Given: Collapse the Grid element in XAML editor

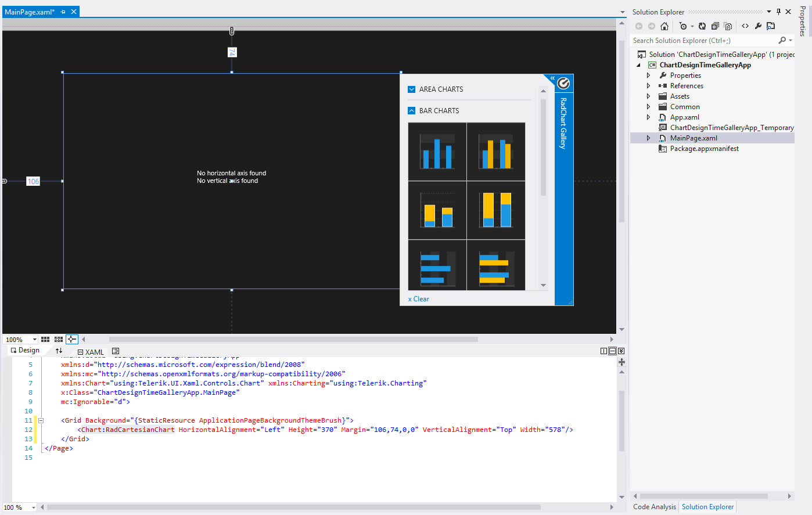Looking at the screenshot, I should (x=41, y=420).
